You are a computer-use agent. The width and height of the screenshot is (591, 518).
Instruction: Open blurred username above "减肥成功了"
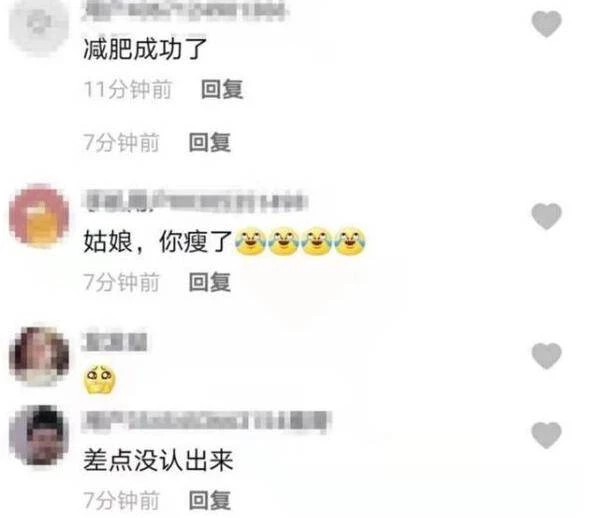click(x=185, y=10)
